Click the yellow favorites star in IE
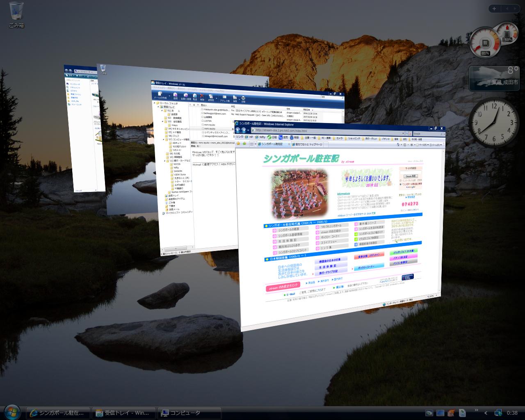This screenshot has height=420, width=525. (239, 143)
